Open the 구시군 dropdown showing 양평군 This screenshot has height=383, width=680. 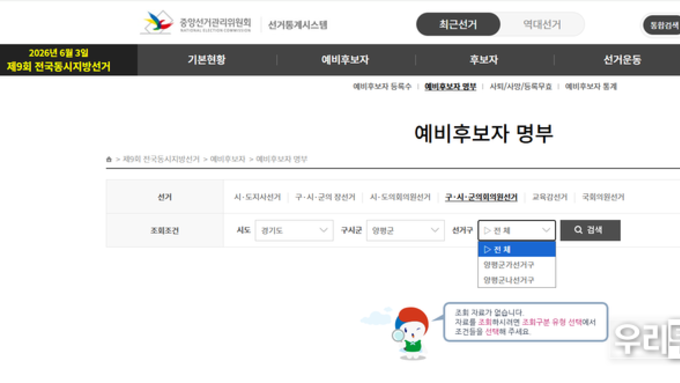pyautogui.click(x=405, y=230)
